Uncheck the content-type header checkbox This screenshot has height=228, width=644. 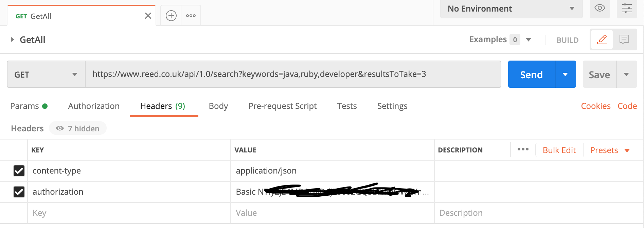click(x=19, y=171)
